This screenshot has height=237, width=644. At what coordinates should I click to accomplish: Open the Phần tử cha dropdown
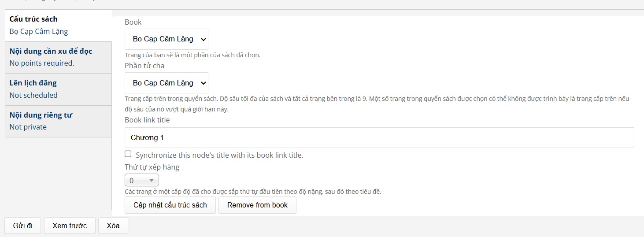coord(167,83)
